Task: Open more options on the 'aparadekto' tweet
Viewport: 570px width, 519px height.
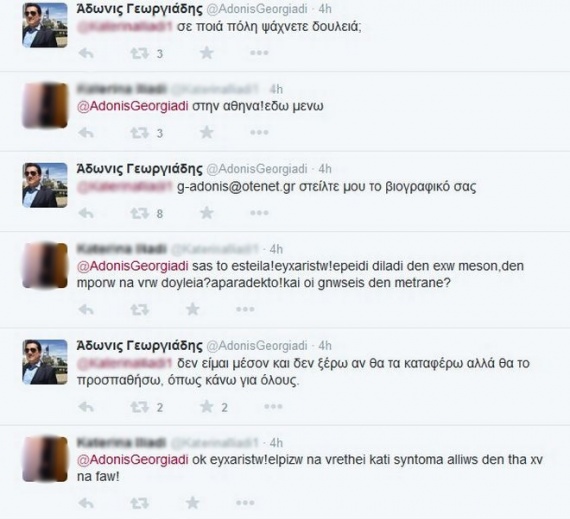Action: tap(245, 310)
